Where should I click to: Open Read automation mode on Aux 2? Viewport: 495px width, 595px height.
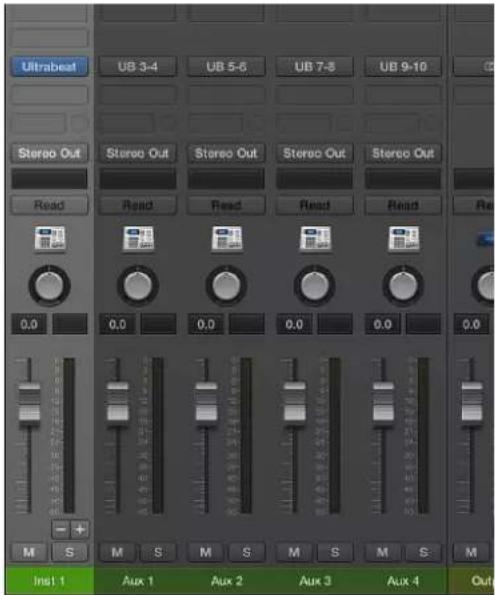coord(226,205)
